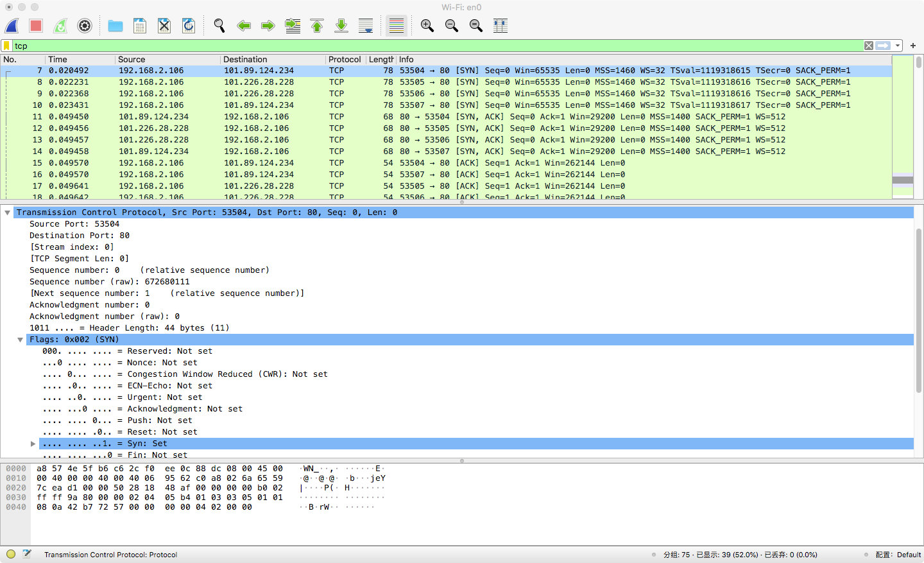The height and width of the screenshot is (563, 924).
Task: Close this capture file
Action: coord(164,26)
